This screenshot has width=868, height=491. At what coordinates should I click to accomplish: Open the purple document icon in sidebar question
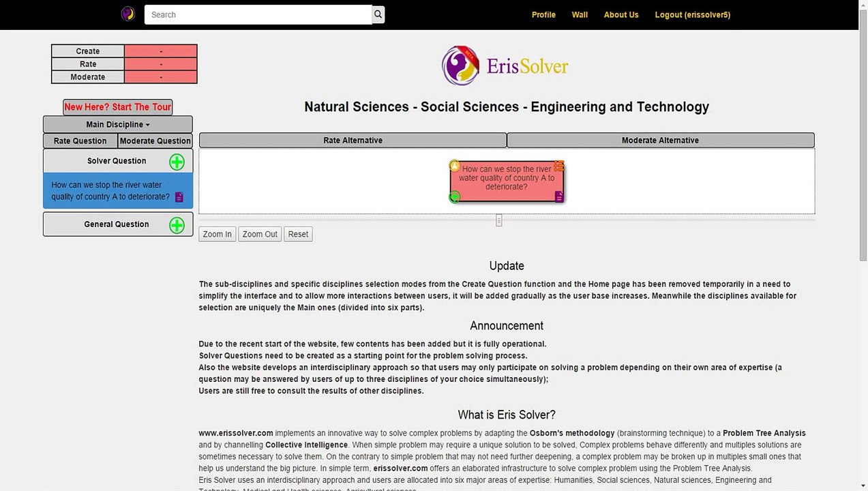pos(179,197)
